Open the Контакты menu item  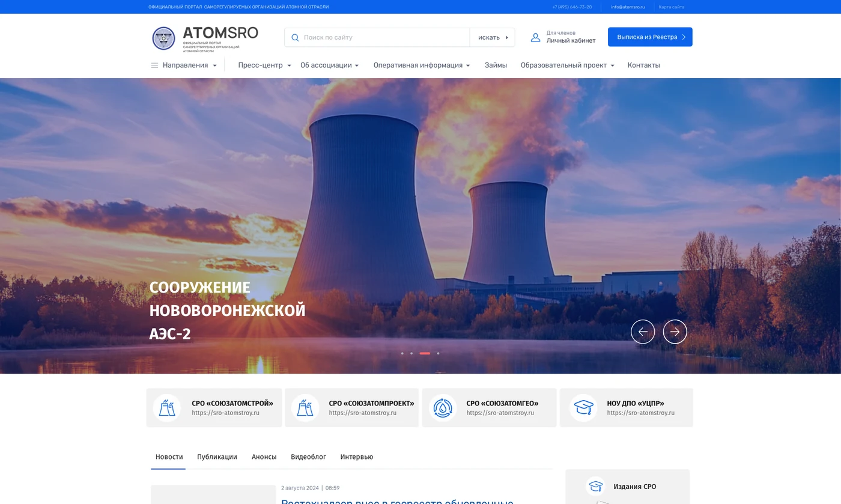[x=643, y=65]
